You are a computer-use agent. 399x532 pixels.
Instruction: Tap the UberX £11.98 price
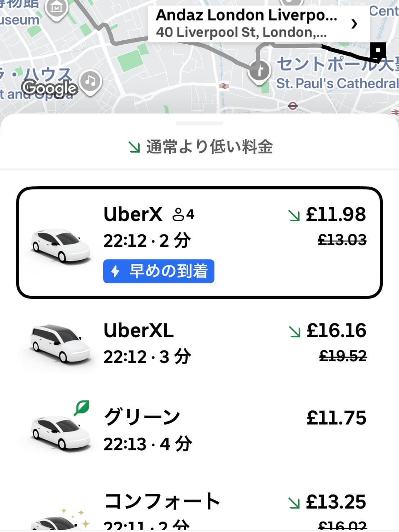(x=336, y=214)
